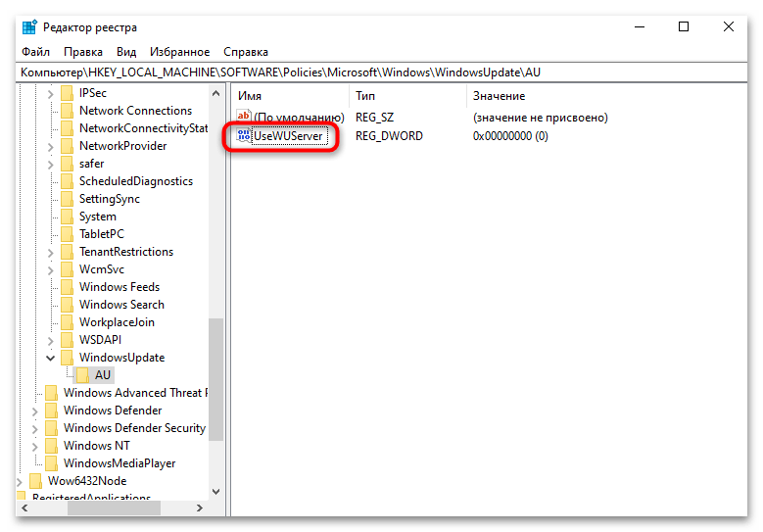Click the Wow6432Node folder icon
Screen dimensions: 763x532
click(36, 481)
